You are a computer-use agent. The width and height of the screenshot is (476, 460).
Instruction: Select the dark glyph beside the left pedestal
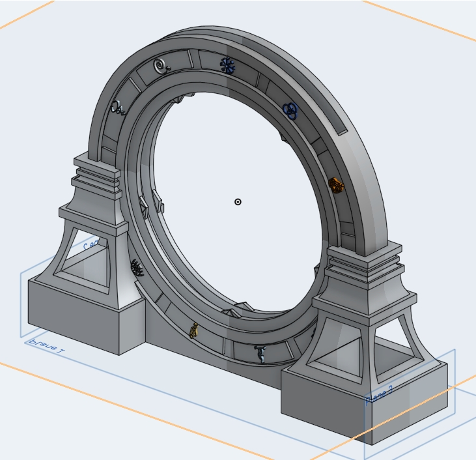(137, 268)
